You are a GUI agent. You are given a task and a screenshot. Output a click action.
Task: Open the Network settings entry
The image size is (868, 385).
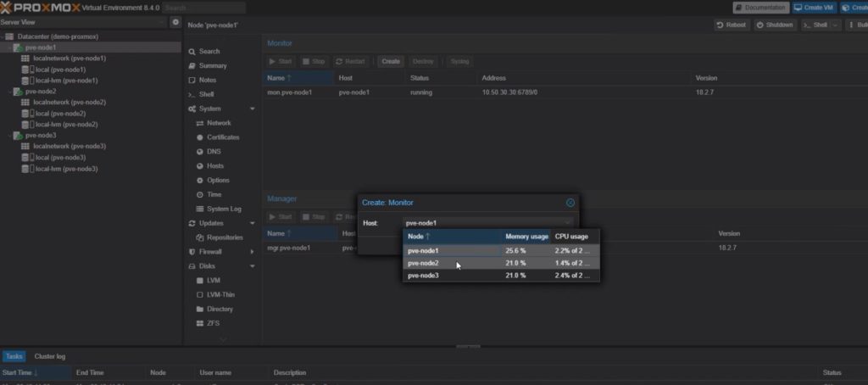click(219, 123)
